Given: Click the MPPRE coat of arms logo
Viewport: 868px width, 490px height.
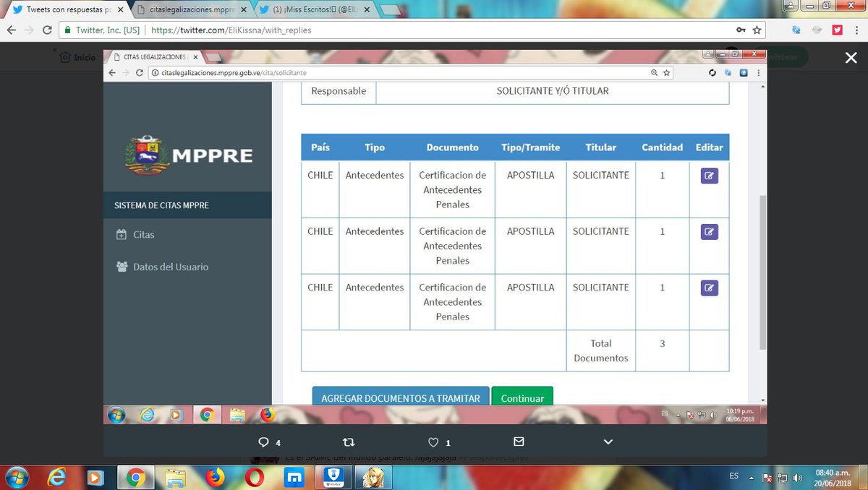Looking at the screenshot, I should click(x=148, y=155).
